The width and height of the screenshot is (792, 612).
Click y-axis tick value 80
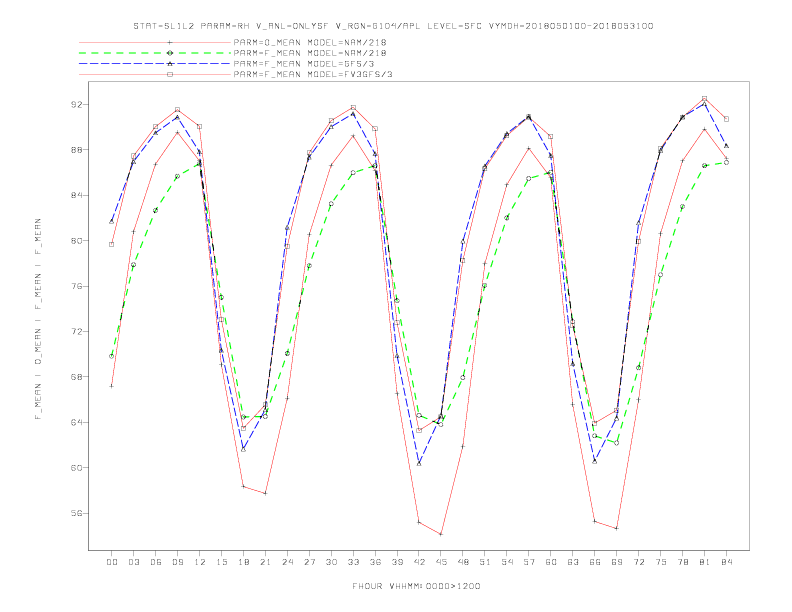coord(77,241)
